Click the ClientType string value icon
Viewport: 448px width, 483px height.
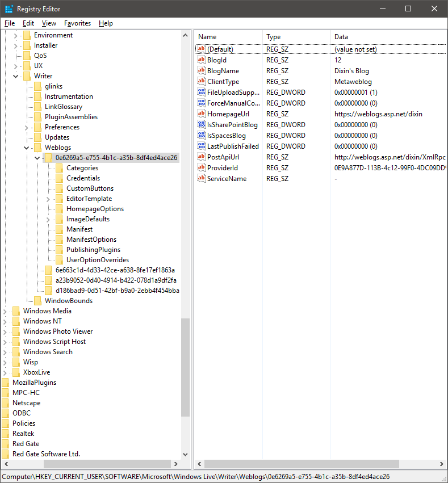201,81
